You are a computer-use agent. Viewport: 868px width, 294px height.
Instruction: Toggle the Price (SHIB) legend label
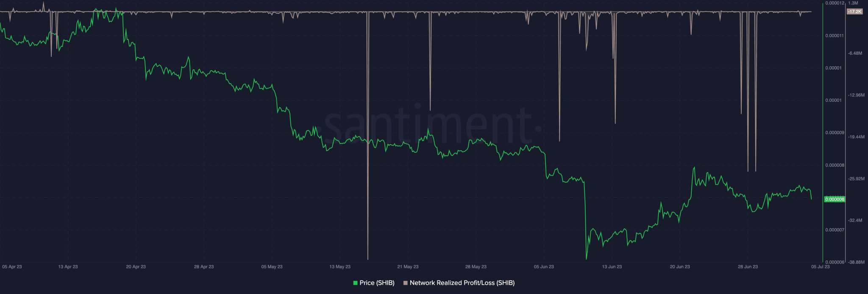[377, 283]
